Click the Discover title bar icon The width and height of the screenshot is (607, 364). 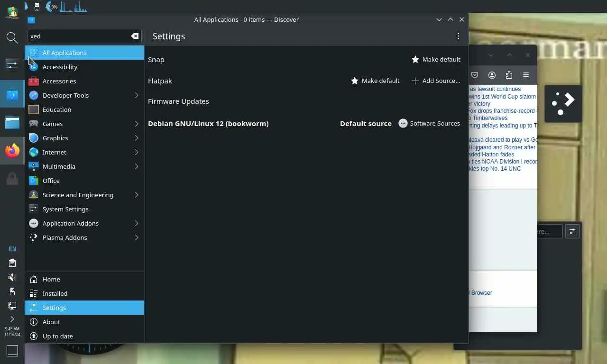tap(31, 19)
